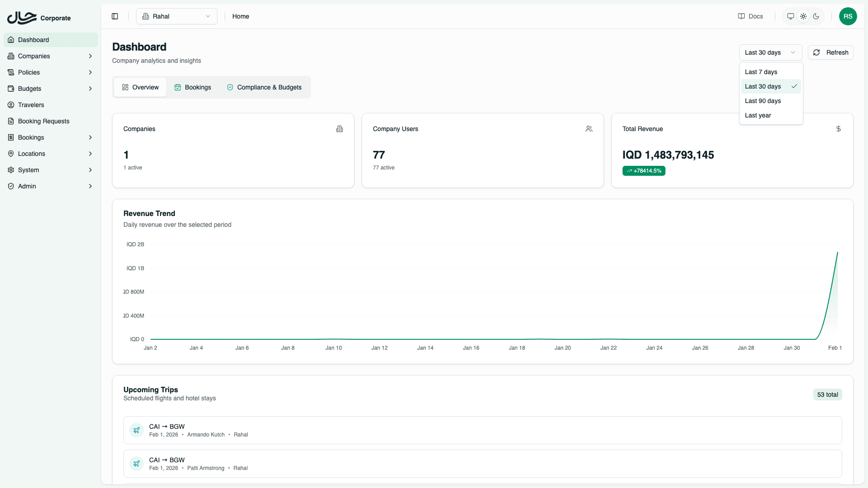868x488 pixels.
Task: Click the green +78414.5% growth badge
Action: click(644, 171)
